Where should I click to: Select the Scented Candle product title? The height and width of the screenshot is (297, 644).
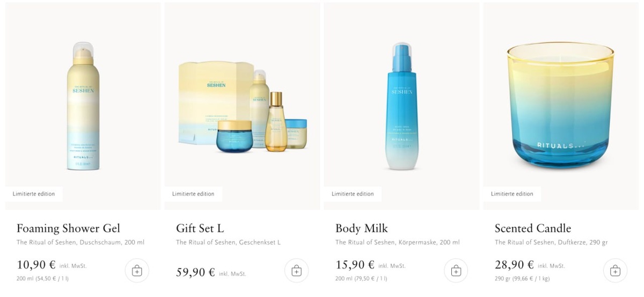tap(533, 228)
